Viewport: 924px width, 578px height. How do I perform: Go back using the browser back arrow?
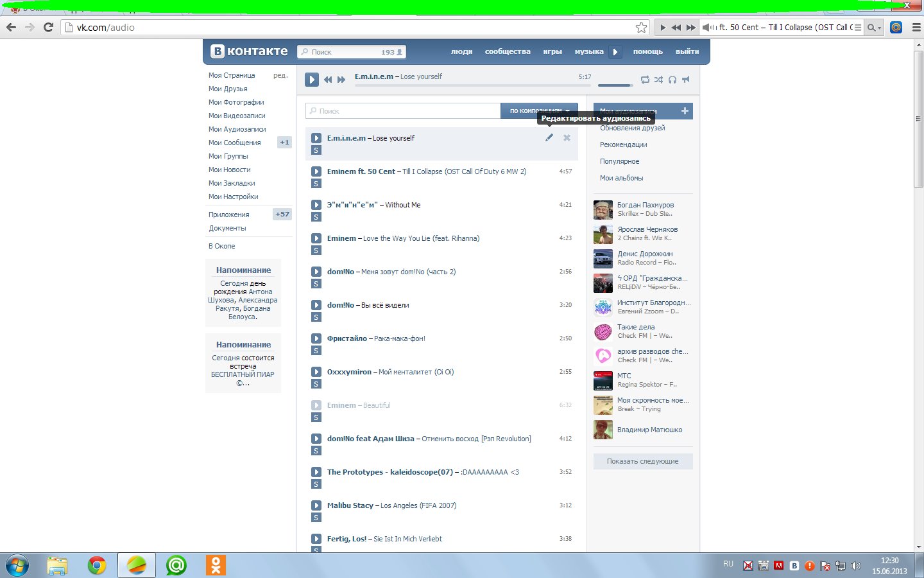click(11, 28)
